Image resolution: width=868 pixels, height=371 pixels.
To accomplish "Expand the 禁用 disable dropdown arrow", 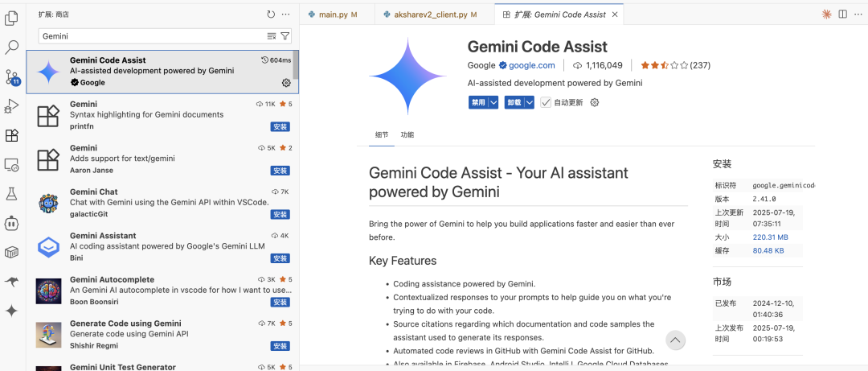I will [493, 102].
